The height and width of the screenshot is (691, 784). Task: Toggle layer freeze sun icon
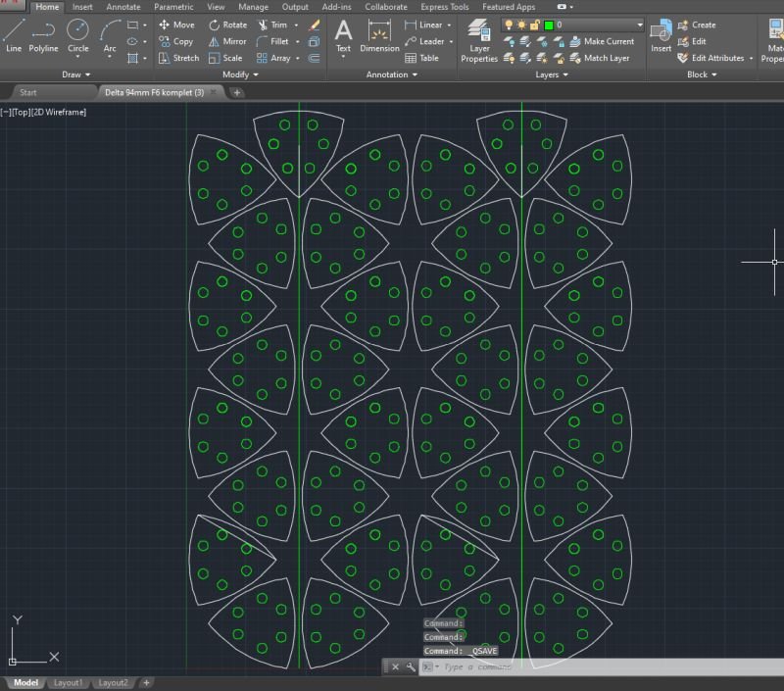coord(522,25)
